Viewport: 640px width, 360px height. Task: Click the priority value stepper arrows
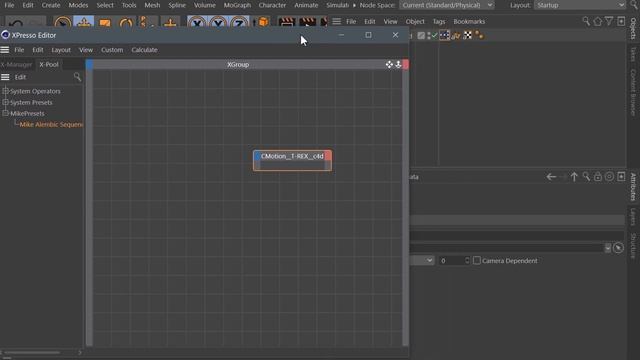467,260
